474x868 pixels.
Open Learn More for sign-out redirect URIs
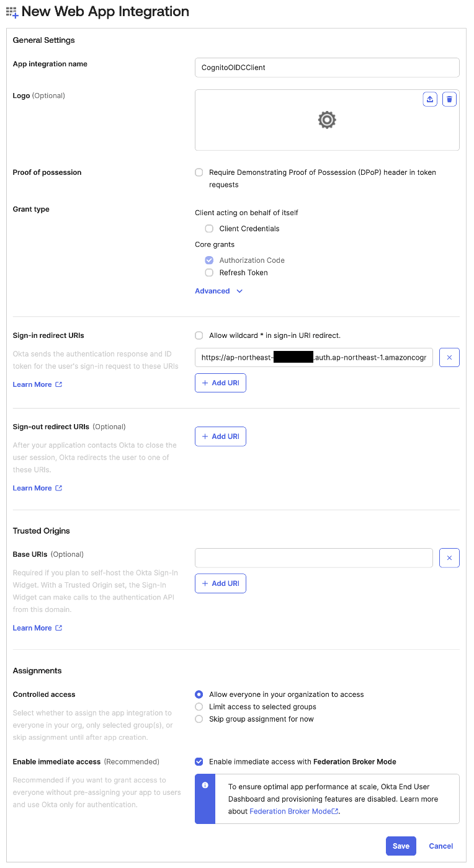tap(37, 488)
